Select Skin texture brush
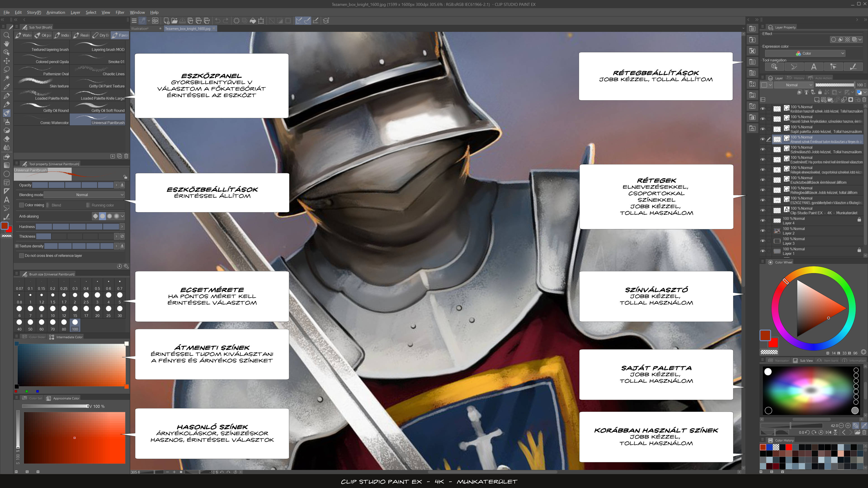 [42, 83]
